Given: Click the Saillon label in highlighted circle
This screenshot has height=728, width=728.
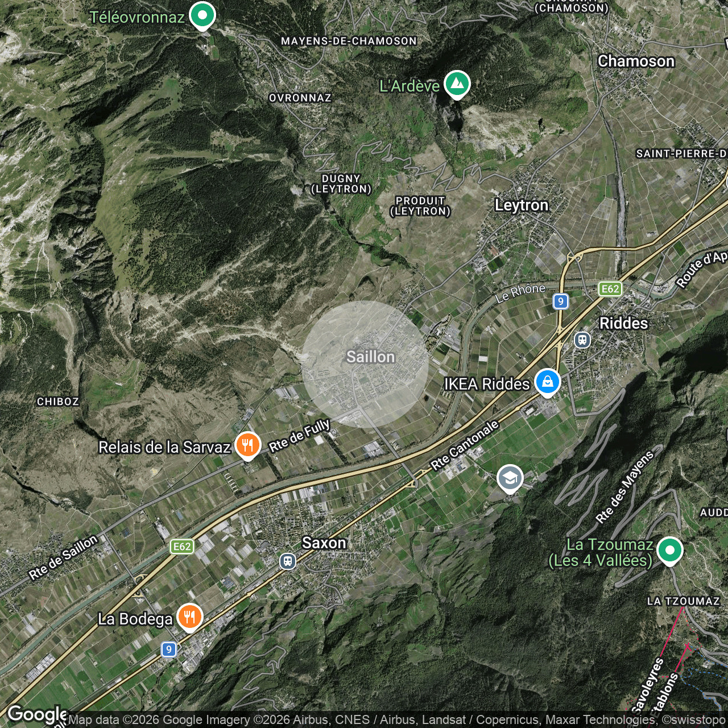Looking at the screenshot, I should 370,357.
